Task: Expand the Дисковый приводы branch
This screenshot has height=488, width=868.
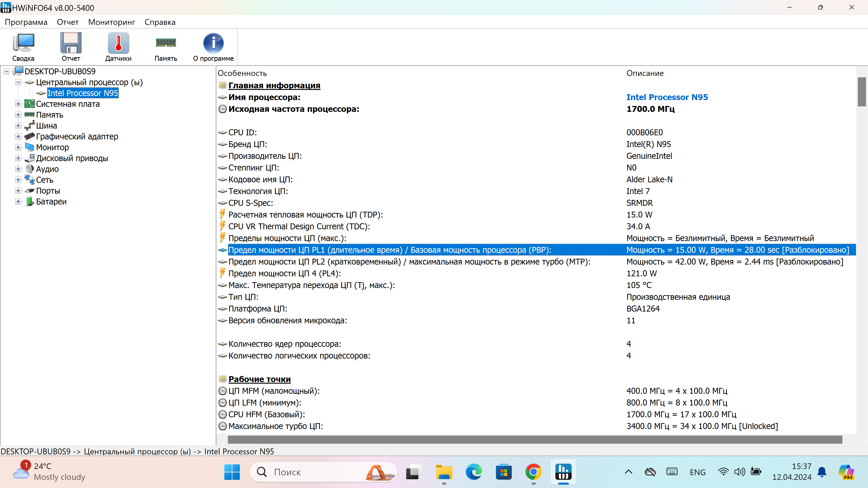Action: 18,158
